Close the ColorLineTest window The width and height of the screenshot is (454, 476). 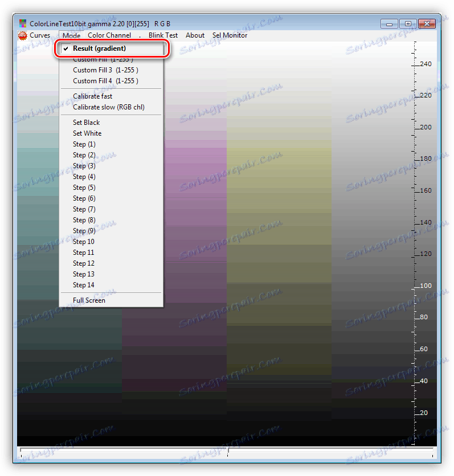coord(427,24)
